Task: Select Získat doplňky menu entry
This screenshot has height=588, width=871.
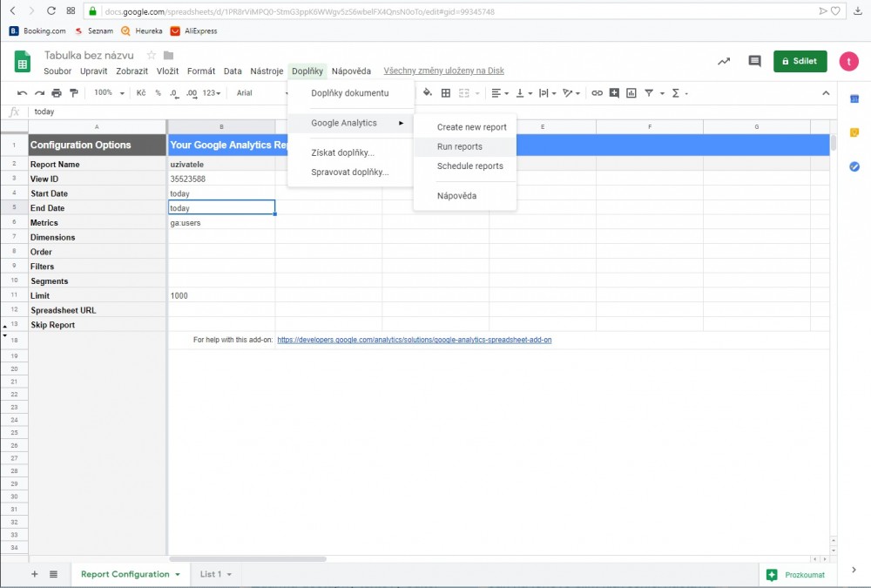Action: (x=343, y=153)
